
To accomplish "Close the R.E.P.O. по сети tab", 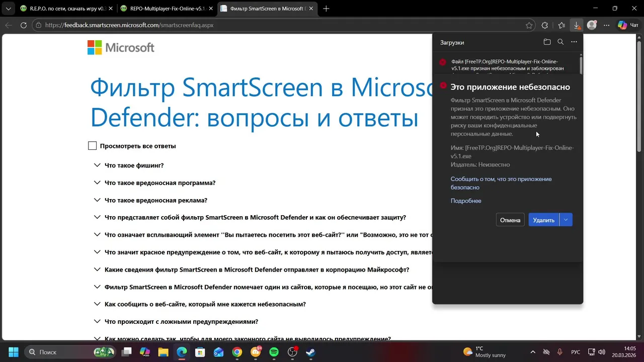I will coord(110,9).
